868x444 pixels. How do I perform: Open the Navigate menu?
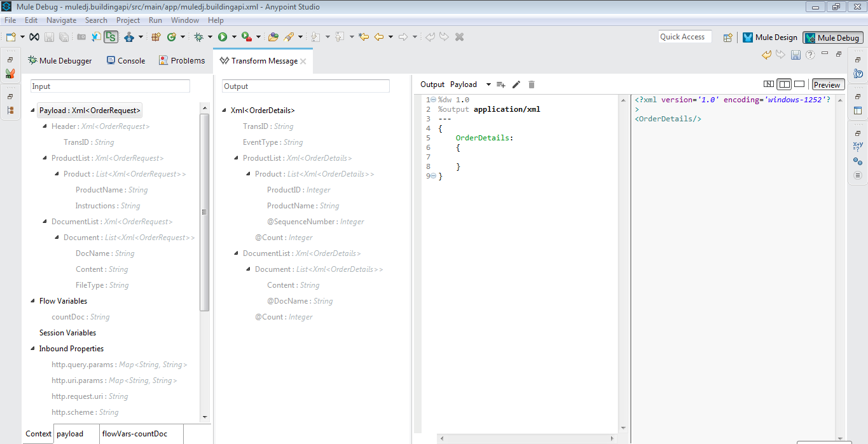tap(61, 20)
